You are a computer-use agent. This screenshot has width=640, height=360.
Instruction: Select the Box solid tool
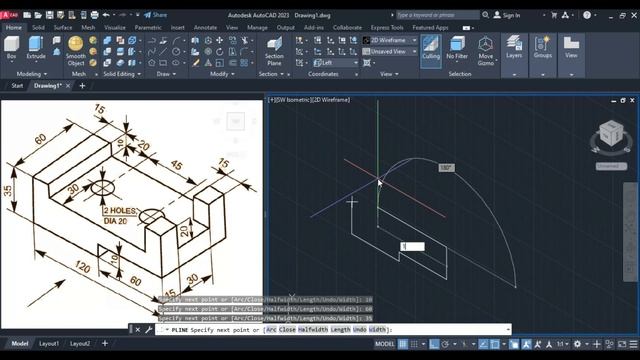pos(11,48)
